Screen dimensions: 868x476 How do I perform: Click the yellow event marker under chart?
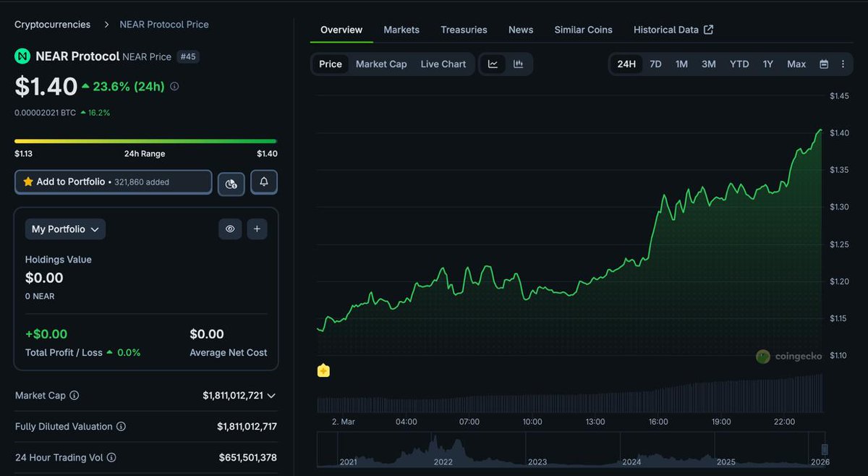tap(323, 370)
